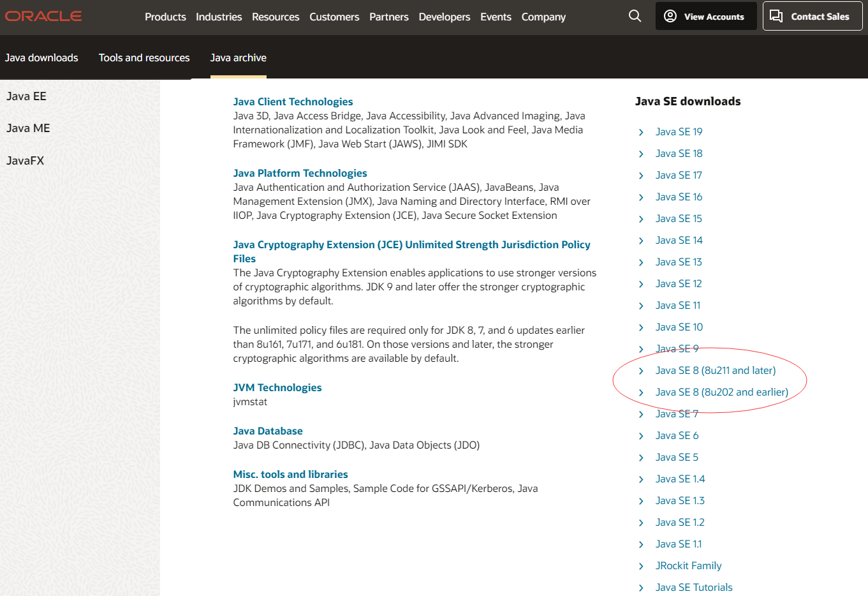This screenshot has width=868, height=596.
Task: Open the Customers menu
Action: (x=334, y=17)
